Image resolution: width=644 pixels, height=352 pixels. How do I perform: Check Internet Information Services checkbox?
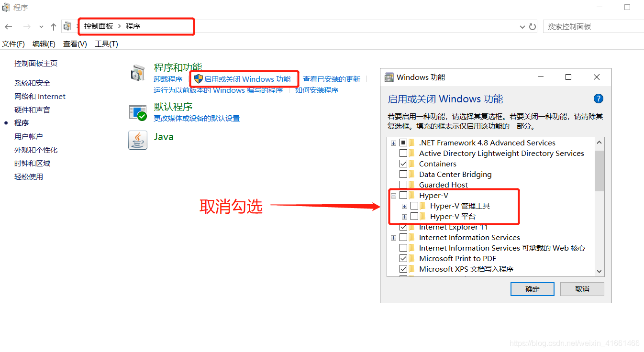[x=403, y=238]
